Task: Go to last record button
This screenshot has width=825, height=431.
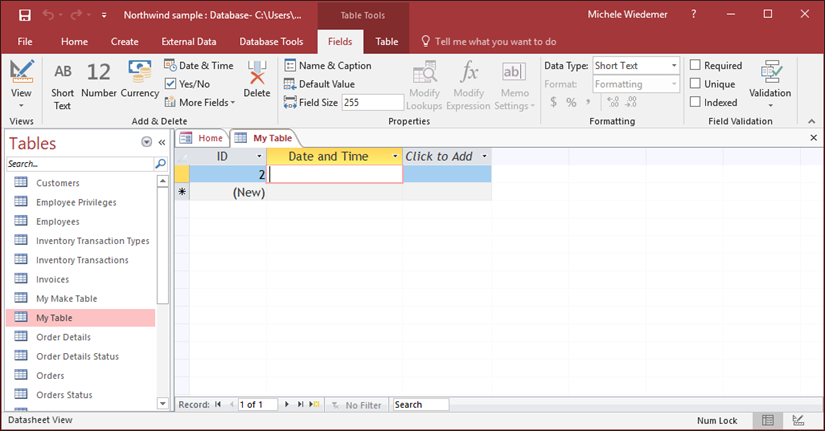Action: (x=300, y=404)
